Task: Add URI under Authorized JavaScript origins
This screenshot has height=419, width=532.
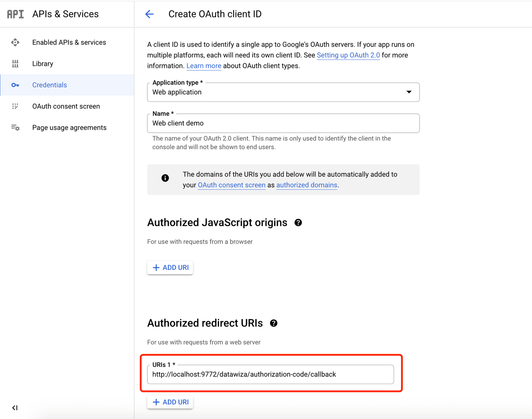Action: pyautogui.click(x=170, y=268)
